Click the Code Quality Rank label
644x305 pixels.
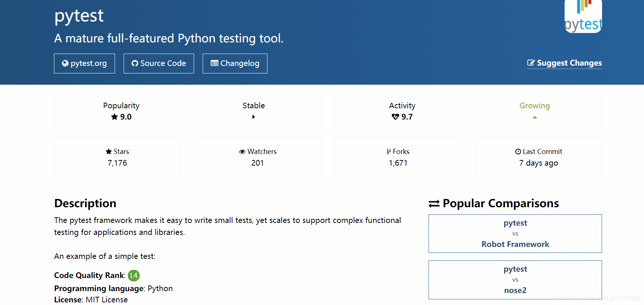[90, 275]
